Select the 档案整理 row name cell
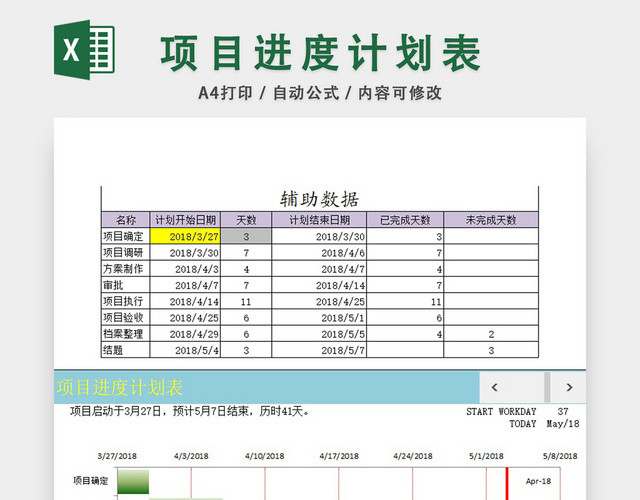The height and width of the screenshot is (500, 640). tap(126, 334)
